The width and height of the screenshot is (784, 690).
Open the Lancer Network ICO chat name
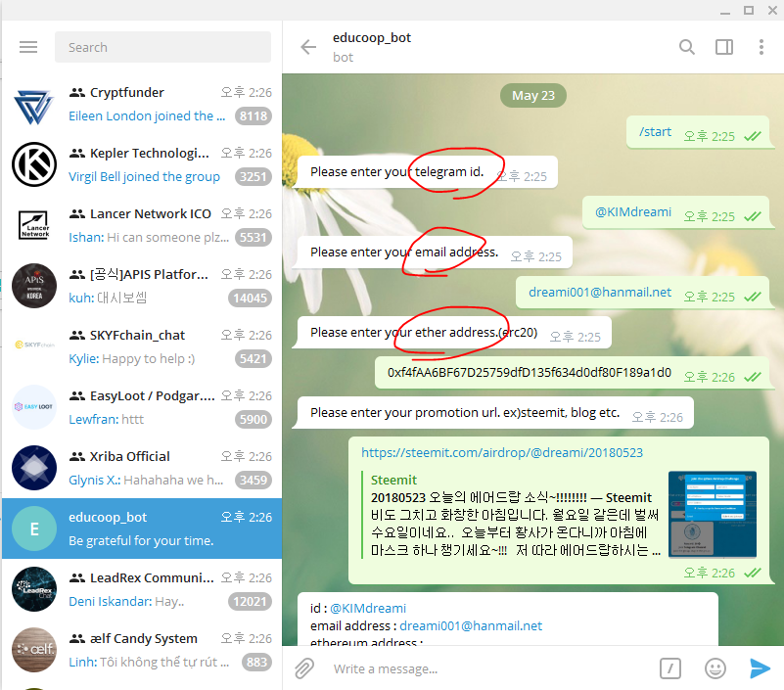click(x=151, y=213)
